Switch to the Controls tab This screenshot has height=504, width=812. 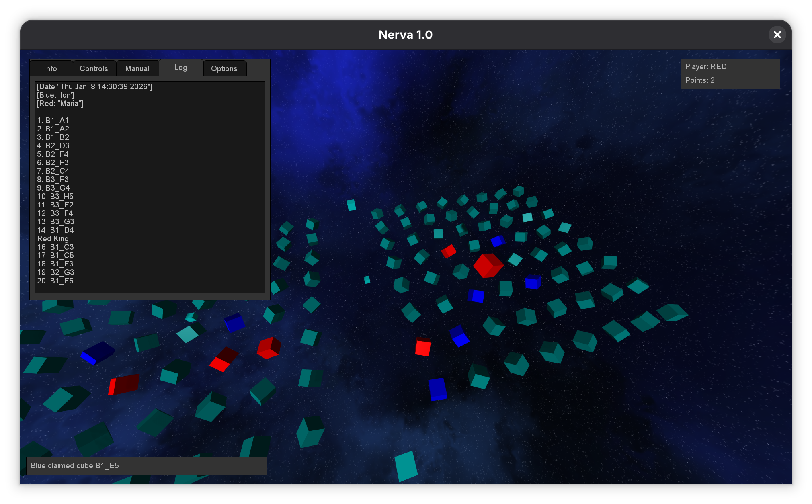pyautogui.click(x=94, y=68)
